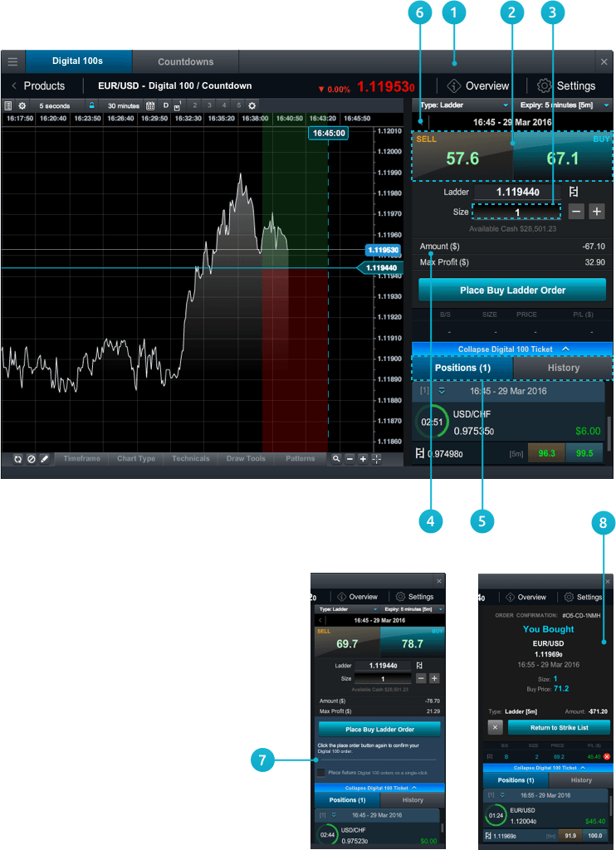
Task: Open the 30 minutes range dropdown
Action: tap(124, 105)
